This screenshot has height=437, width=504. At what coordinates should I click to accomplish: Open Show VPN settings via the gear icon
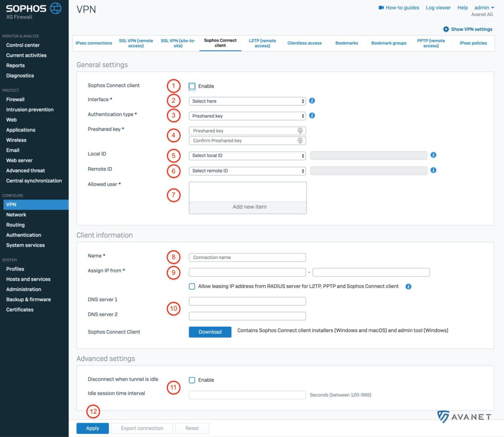pos(446,29)
